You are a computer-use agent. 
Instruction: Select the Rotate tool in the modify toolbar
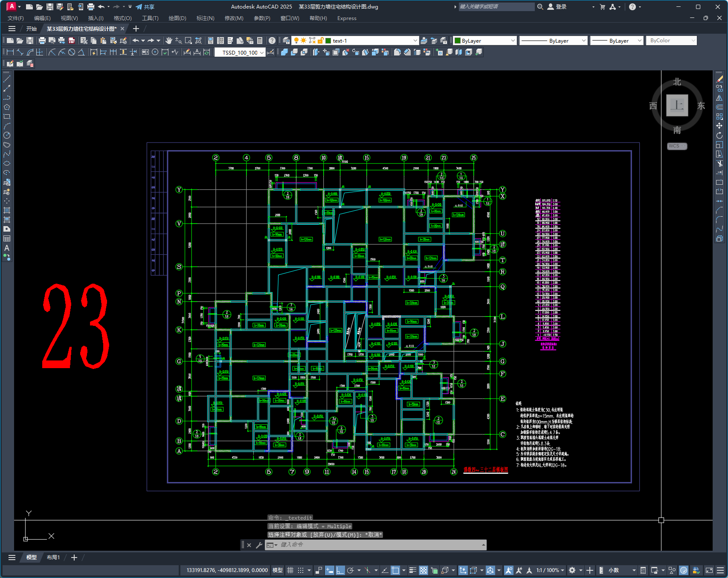pyautogui.click(x=719, y=135)
